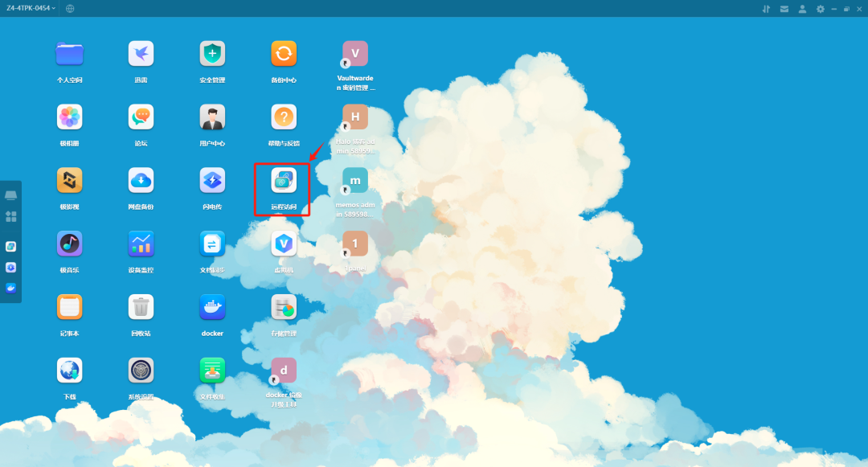Screen dimensions: 868x467
Task: Open the 备份中心 backup center
Action: click(x=284, y=53)
